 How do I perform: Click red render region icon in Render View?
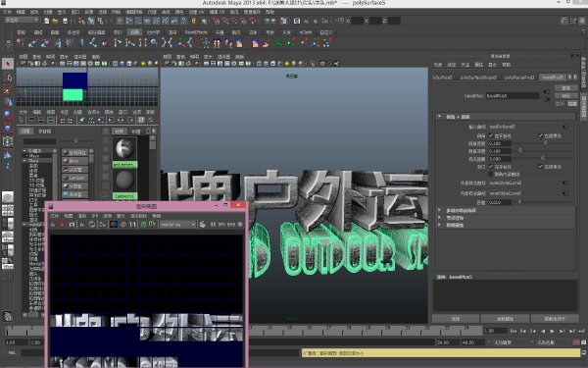[x=63, y=224]
